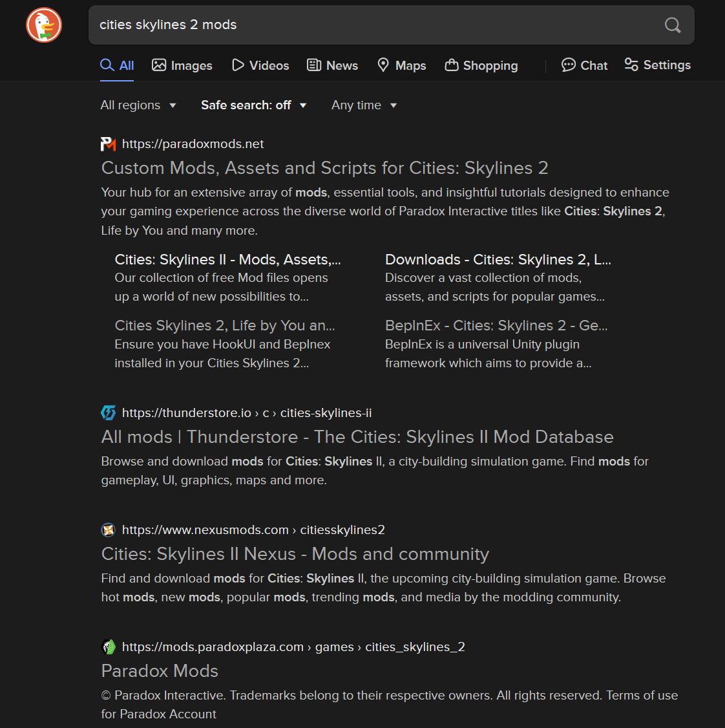Open the Thunderstore Mod Database result title

[357, 437]
